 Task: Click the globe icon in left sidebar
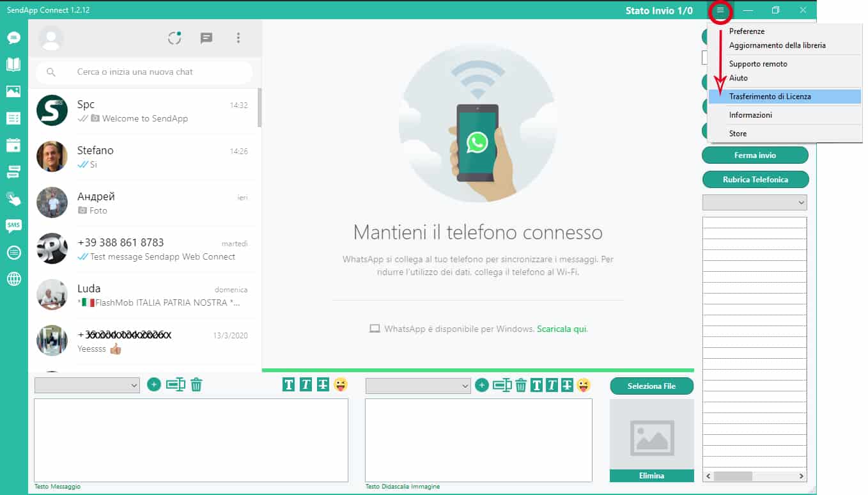pos(13,279)
